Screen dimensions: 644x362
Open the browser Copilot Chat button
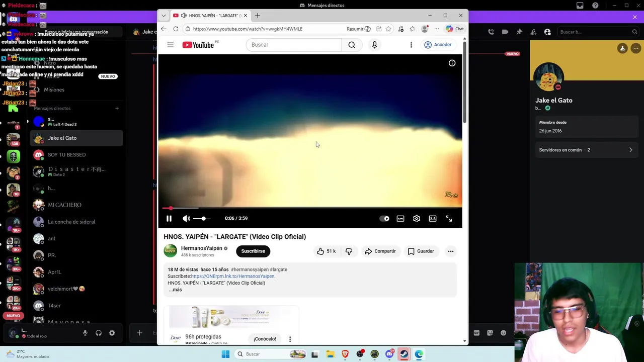click(455, 29)
